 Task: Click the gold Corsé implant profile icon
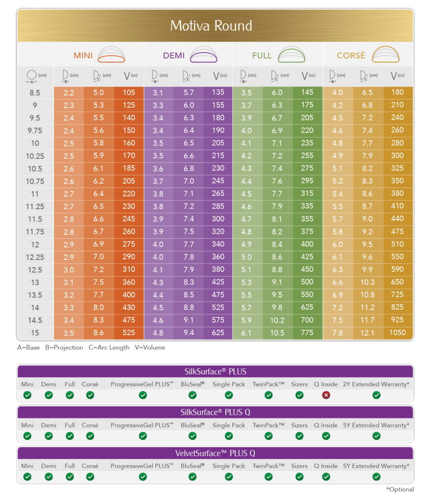click(x=386, y=54)
